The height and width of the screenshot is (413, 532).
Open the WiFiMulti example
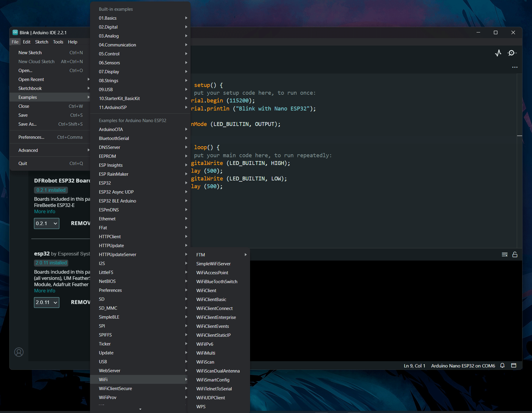point(219,353)
